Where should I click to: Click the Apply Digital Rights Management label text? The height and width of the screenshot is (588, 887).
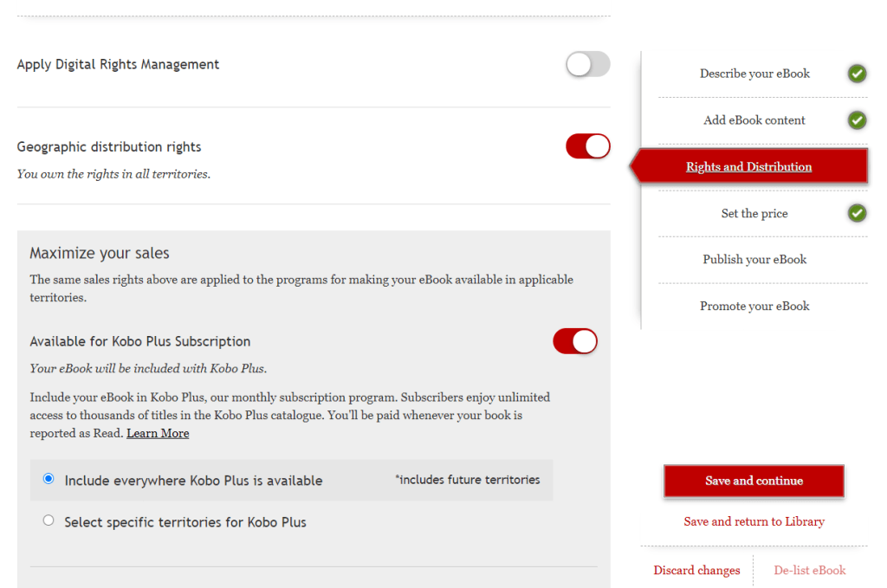coord(118,64)
